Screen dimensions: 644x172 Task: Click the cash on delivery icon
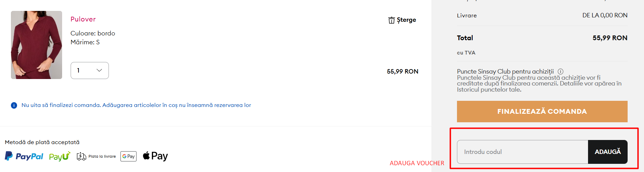click(x=81, y=156)
